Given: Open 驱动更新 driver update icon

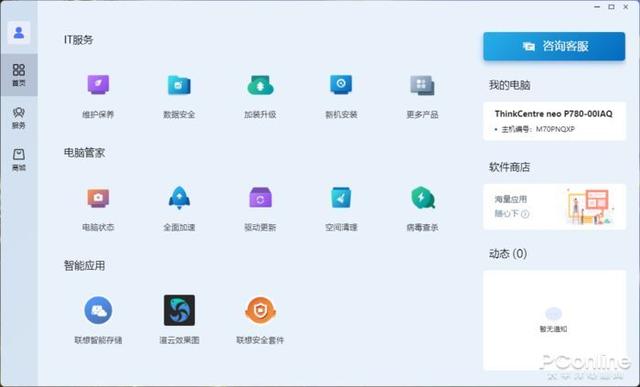Looking at the screenshot, I should coord(260,198).
